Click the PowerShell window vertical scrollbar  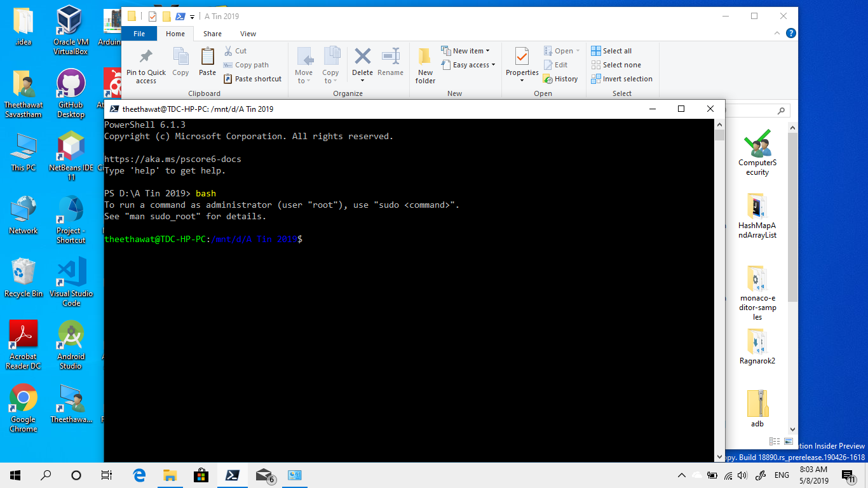coord(719,290)
